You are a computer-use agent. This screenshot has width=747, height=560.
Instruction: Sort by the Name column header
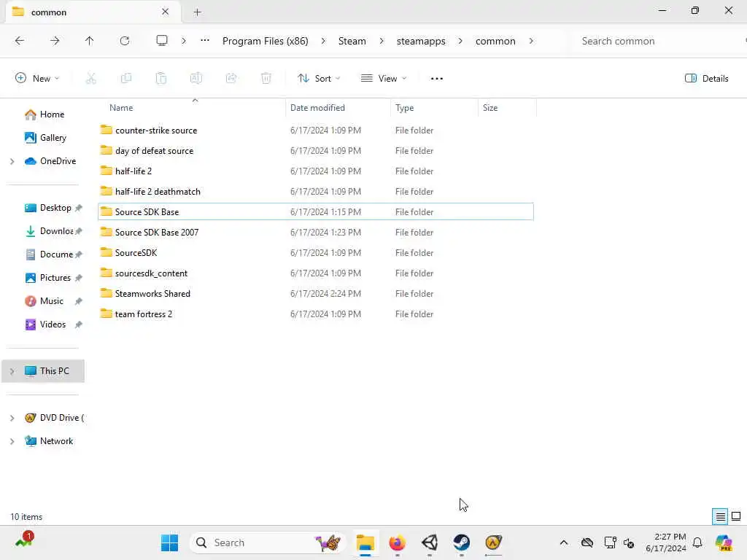[193, 108]
